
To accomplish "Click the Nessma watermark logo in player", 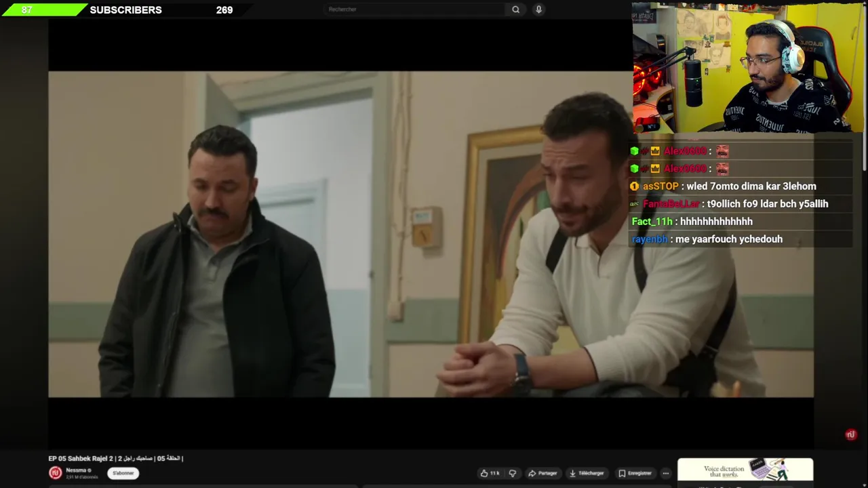I will point(851,434).
